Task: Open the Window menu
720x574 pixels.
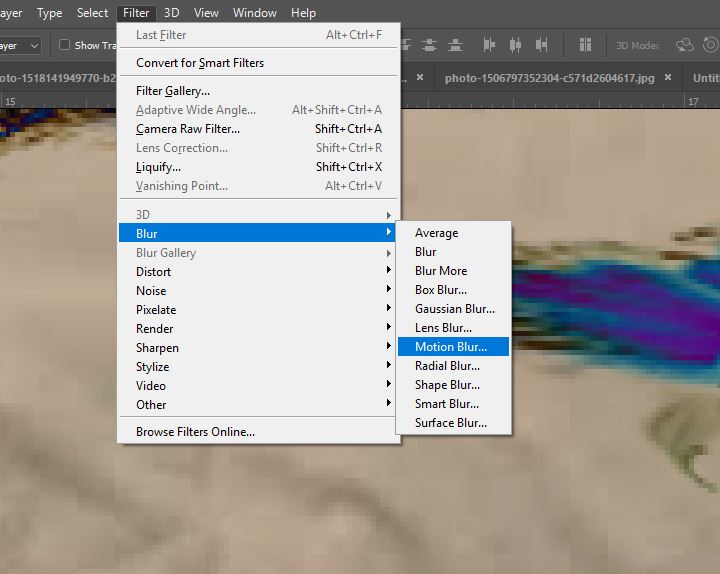Action: (255, 13)
